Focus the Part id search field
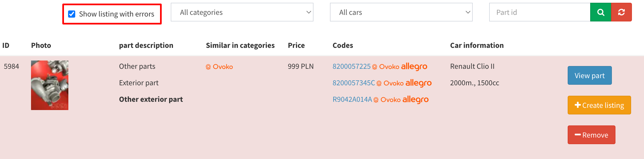 click(539, 12)
